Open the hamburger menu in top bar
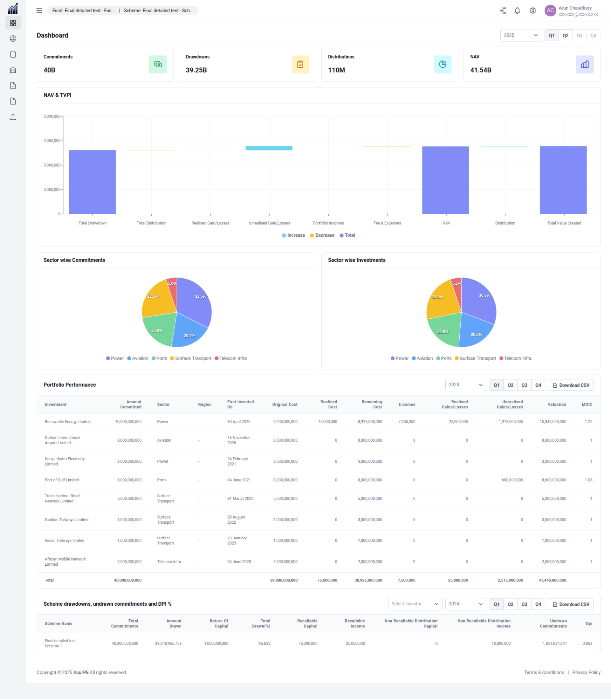Screen dimensions: 611x700 [39, 11]
